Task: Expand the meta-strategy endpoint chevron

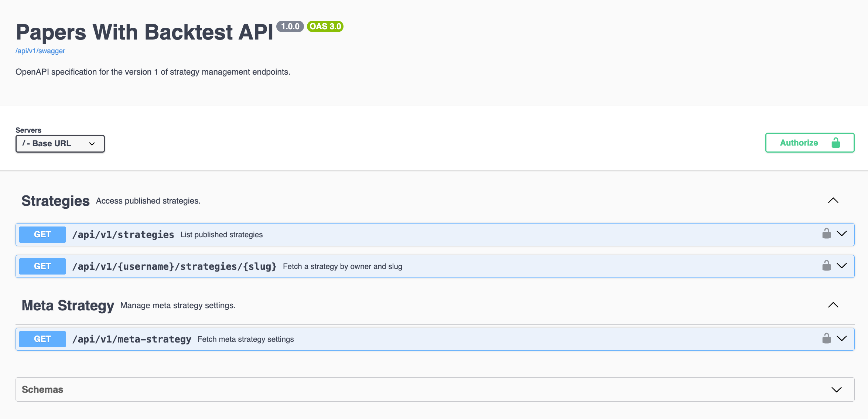Action: tap(842, 338)
